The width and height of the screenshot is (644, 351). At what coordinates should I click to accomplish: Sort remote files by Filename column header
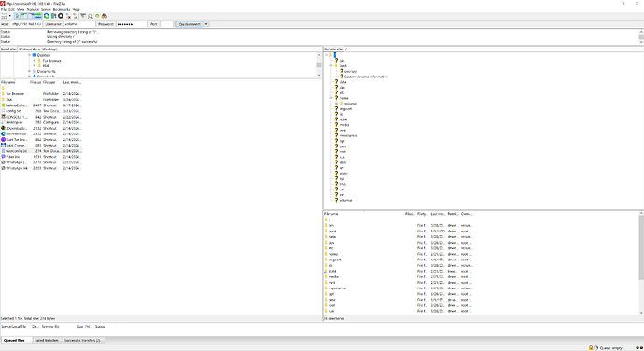[x=363, y=214]
